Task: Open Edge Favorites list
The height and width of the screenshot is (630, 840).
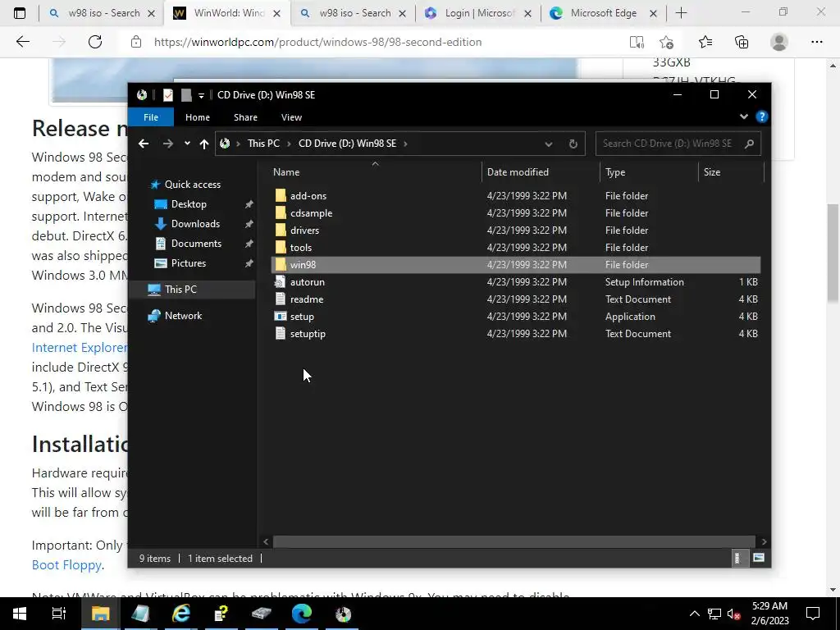Action: click(705, 42)
